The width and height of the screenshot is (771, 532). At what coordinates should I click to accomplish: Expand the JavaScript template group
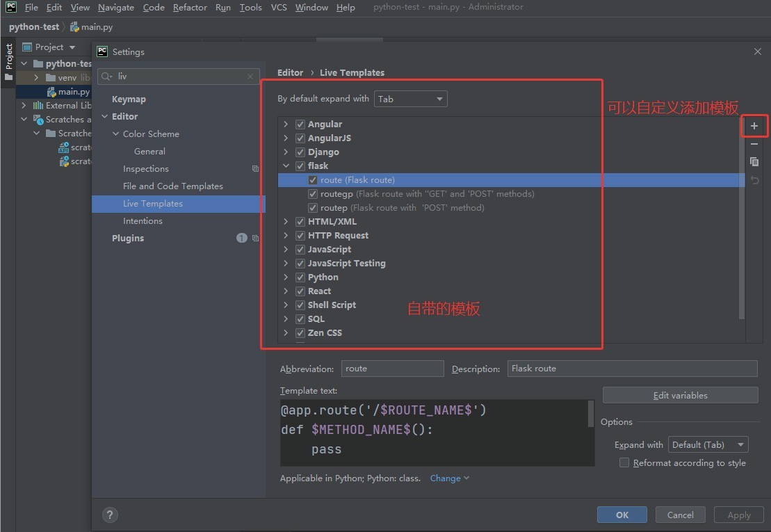(x=286, y=249)
